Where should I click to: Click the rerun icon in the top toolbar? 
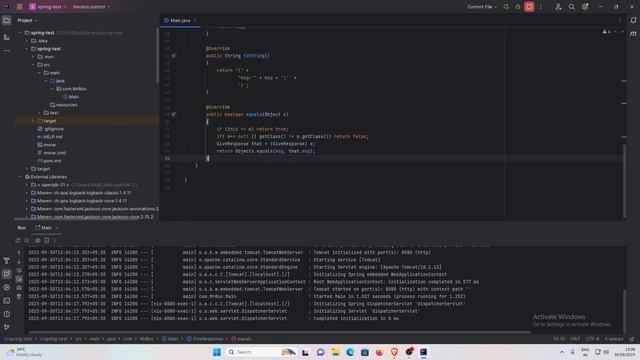click(x=506, y=7)
